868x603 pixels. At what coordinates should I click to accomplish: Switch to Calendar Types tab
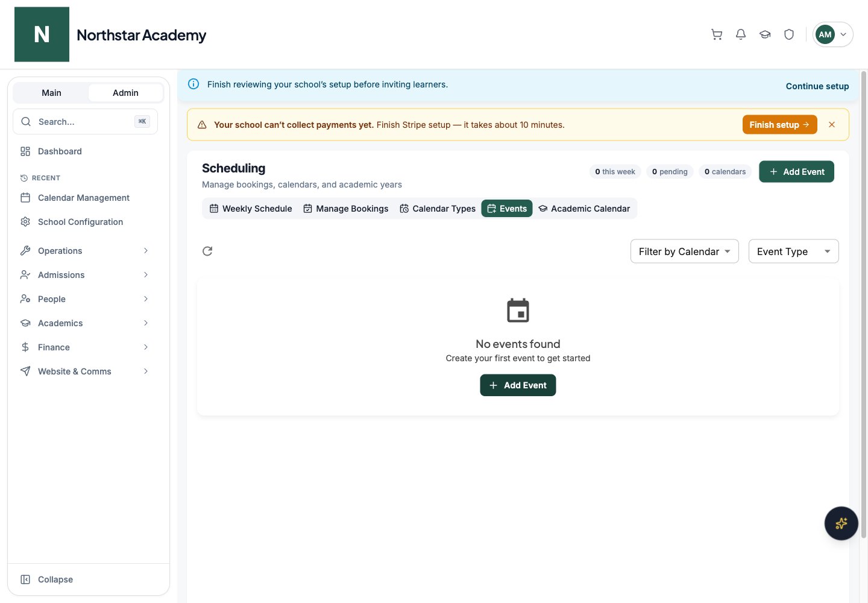tap(438, 209)
